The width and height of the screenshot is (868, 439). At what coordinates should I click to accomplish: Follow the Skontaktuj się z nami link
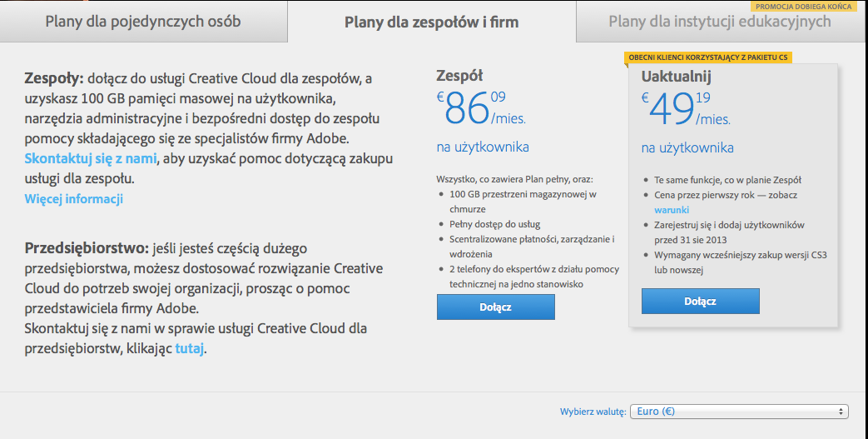(91, 158)
